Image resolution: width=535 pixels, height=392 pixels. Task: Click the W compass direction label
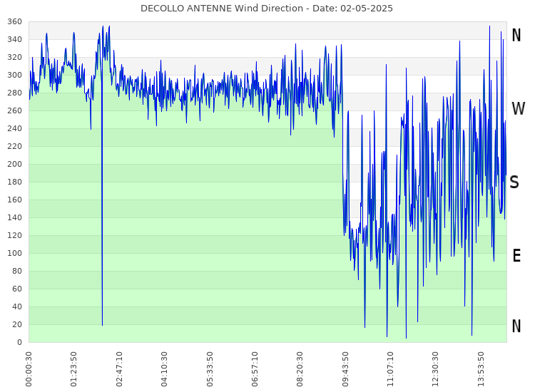tap(518, 109)
